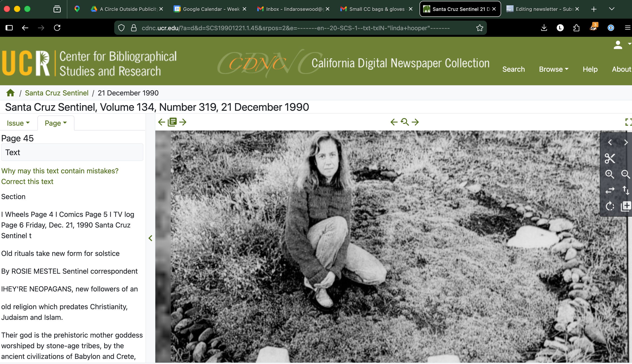Image resolution: width=632 pixels, height=364 pixels.
Task: Open the browser downloads icon
Action: 544,28
